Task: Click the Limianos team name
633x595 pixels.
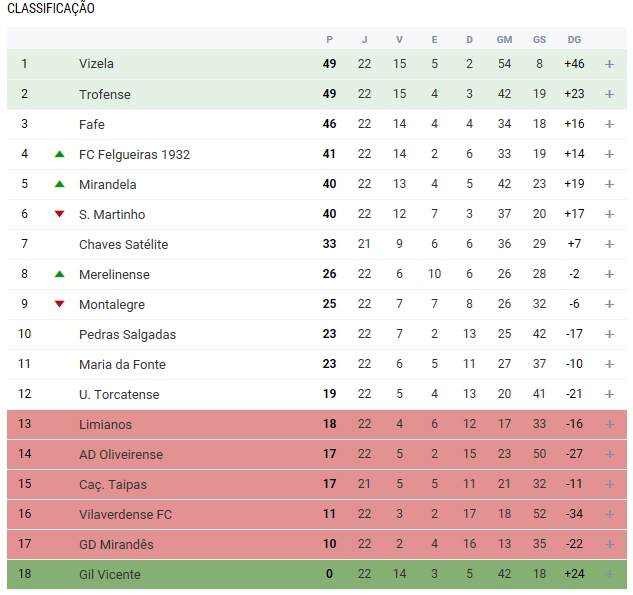Action: pos(105,424)
